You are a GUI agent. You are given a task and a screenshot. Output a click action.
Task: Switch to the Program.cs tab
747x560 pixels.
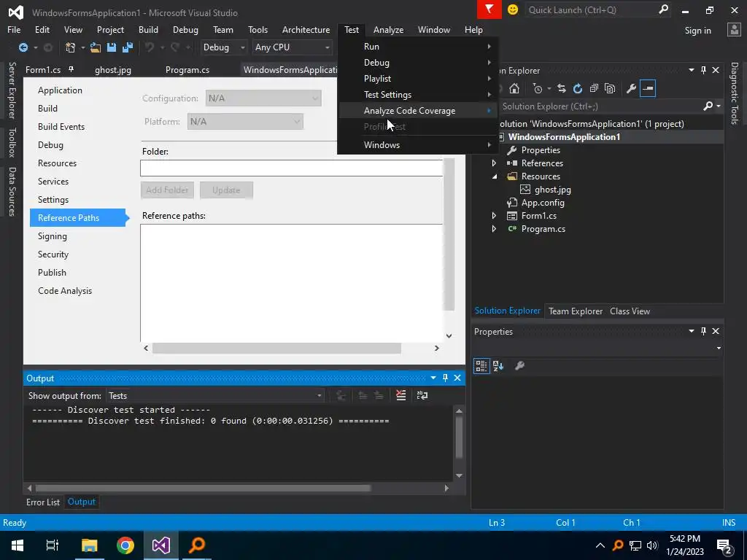point(187,69)
